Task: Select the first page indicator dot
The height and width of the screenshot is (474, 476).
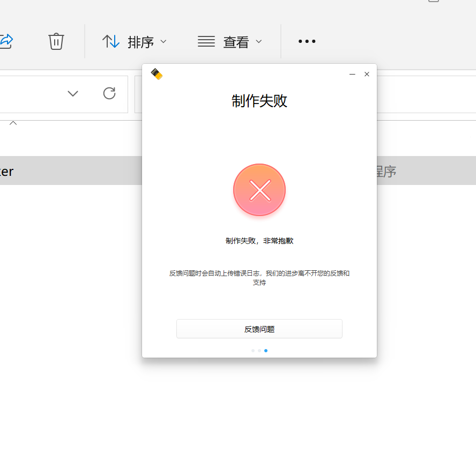Action: 253,351
